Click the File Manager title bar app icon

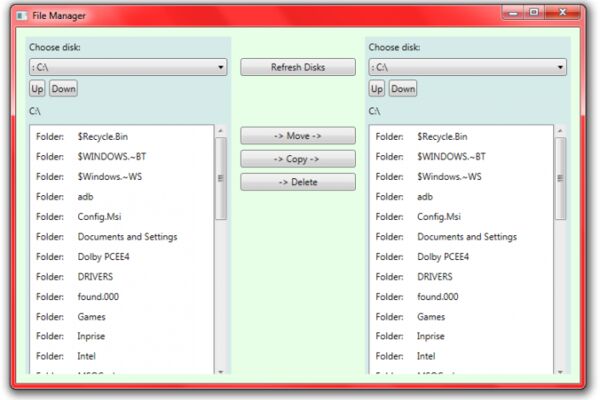point(22,16)
